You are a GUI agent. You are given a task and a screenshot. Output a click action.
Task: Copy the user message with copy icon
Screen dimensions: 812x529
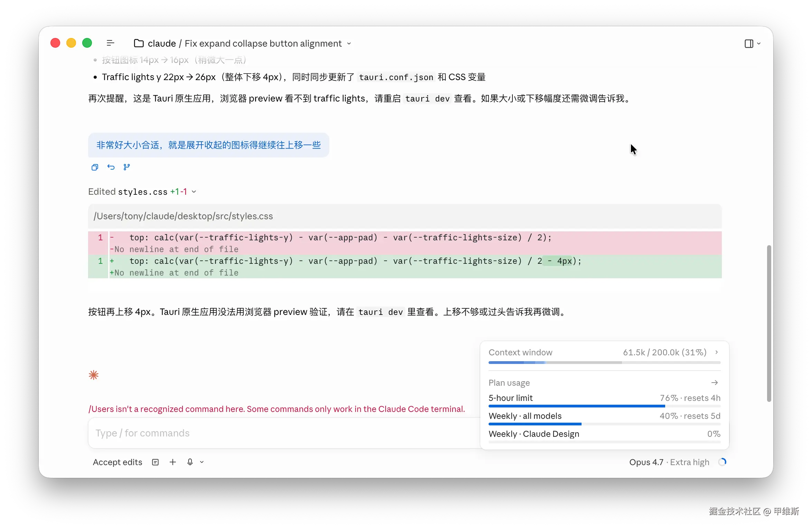click(x=95, y=167)
